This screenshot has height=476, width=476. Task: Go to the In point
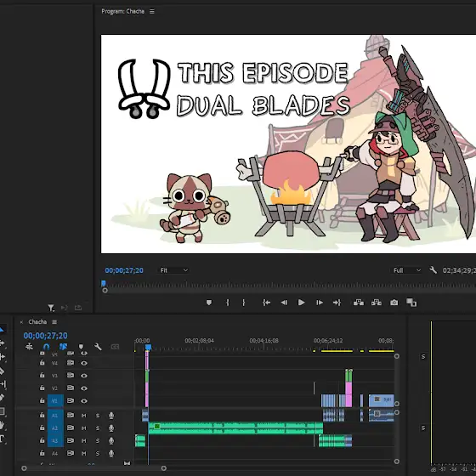tap(266, 303)
